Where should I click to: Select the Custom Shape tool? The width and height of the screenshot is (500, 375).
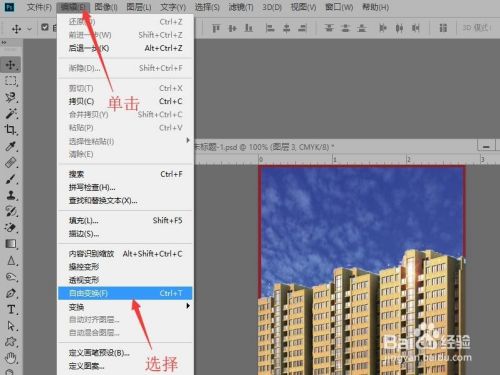coord(11,342)
